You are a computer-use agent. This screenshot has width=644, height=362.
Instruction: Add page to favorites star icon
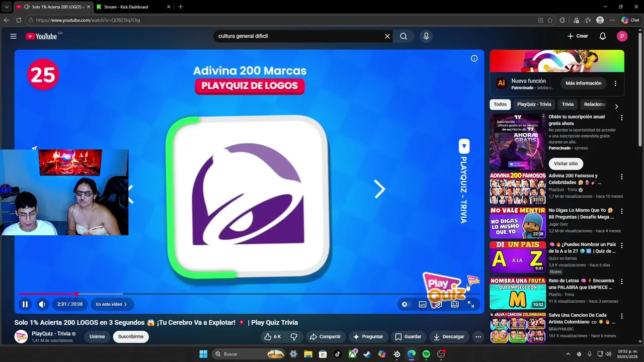pyautogui.click(x=550, y=20)
